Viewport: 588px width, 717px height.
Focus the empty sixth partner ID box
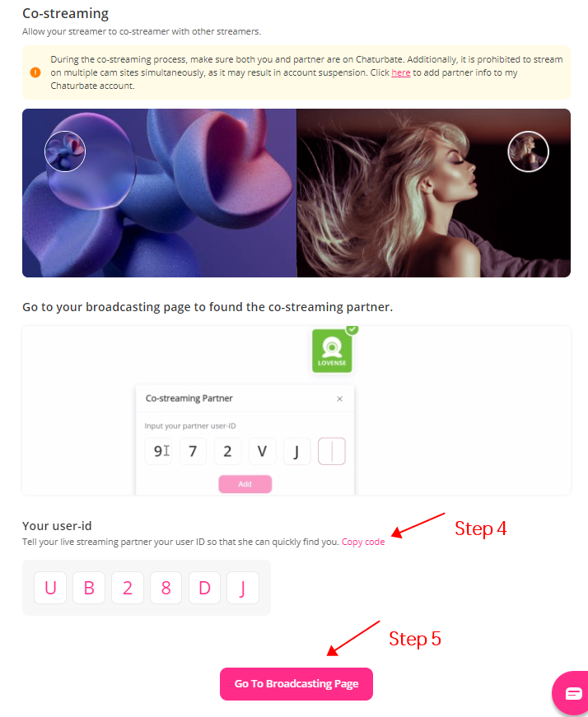click(332, 451)
